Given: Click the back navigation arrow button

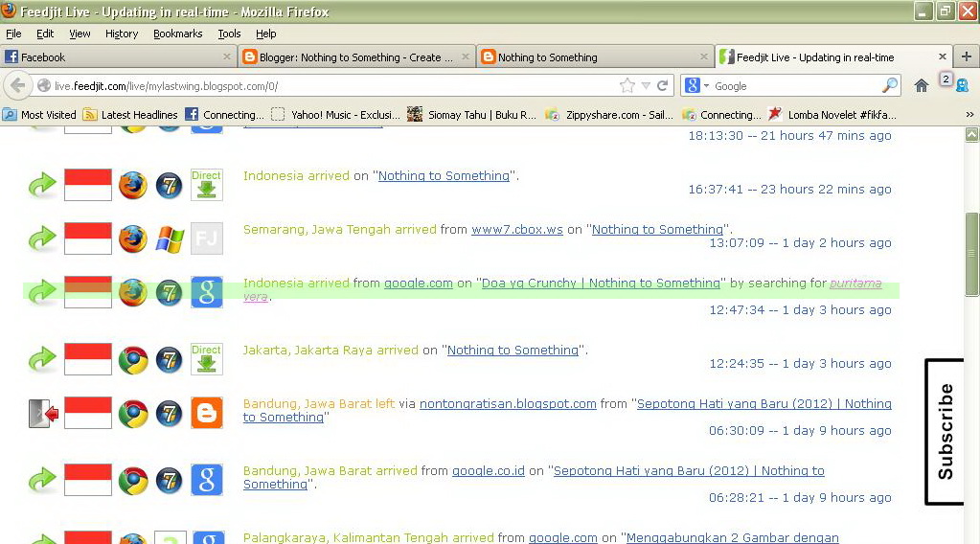Looking at the screenshot, I should pos(18,85).
